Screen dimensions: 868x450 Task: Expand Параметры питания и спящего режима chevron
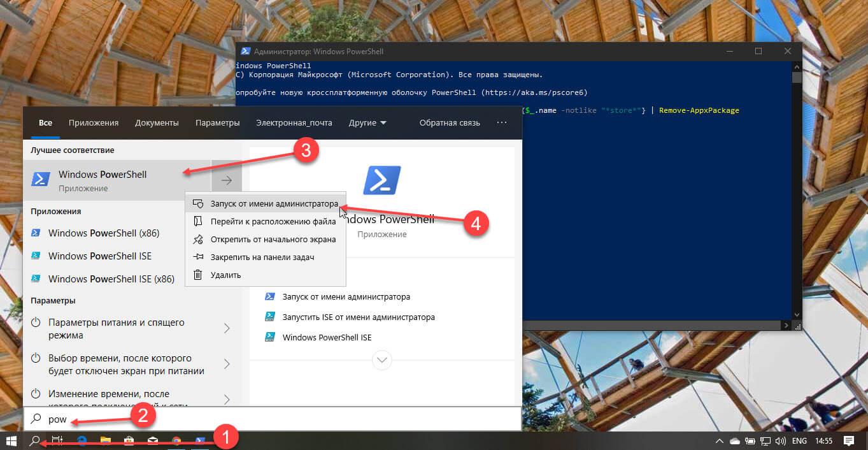coord(227,329)
